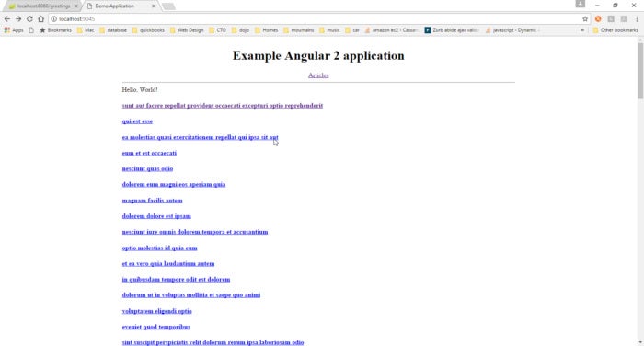The height and width of the screenshot is (346, 644).
Task: Open the Apps shortcut in bookmarks bar
Action: 14,30
